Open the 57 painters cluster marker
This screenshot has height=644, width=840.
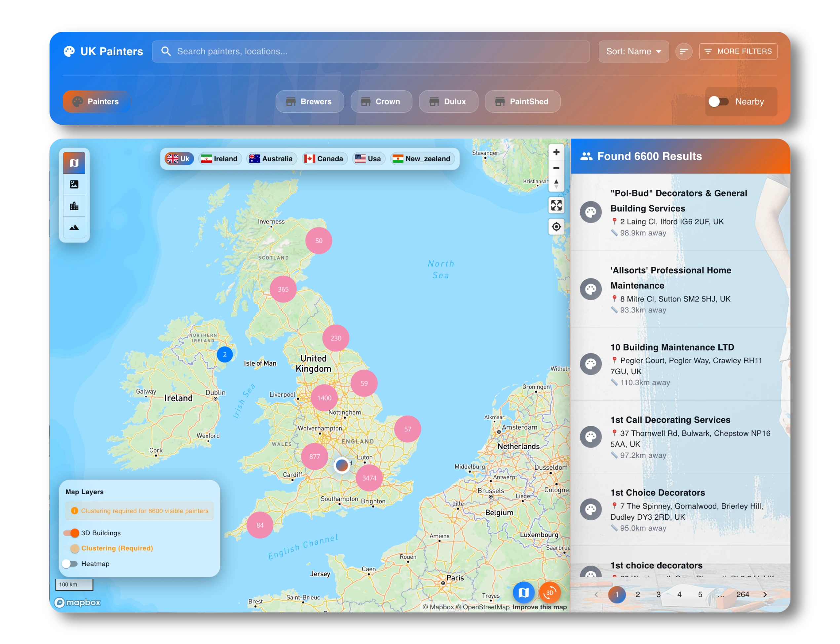tap(407, 429)
